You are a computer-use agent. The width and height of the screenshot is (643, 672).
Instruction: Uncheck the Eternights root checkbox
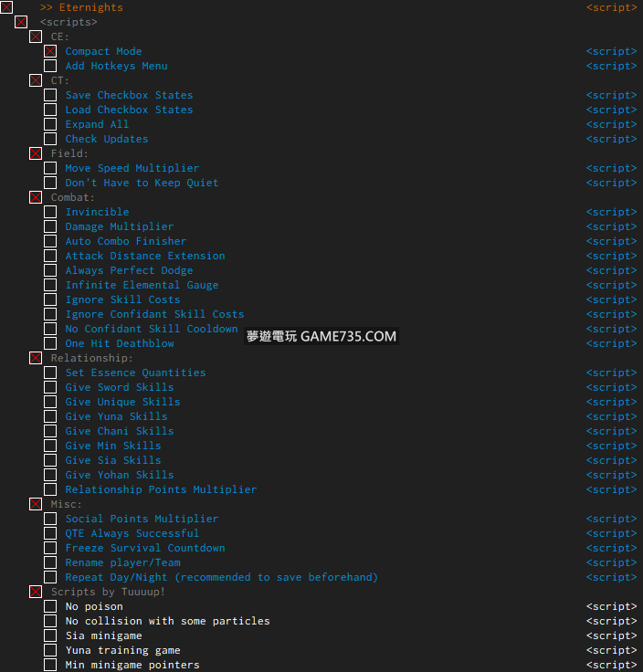click(6, 7)
